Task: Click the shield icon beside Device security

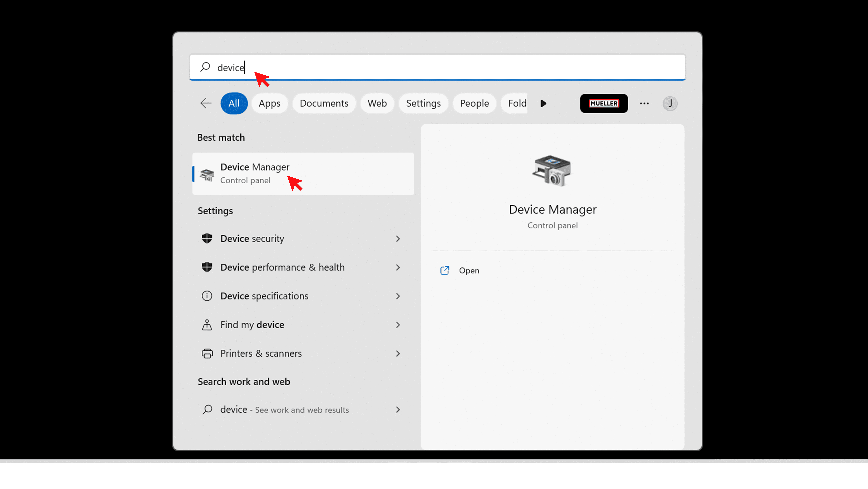Action: (207, 238)
